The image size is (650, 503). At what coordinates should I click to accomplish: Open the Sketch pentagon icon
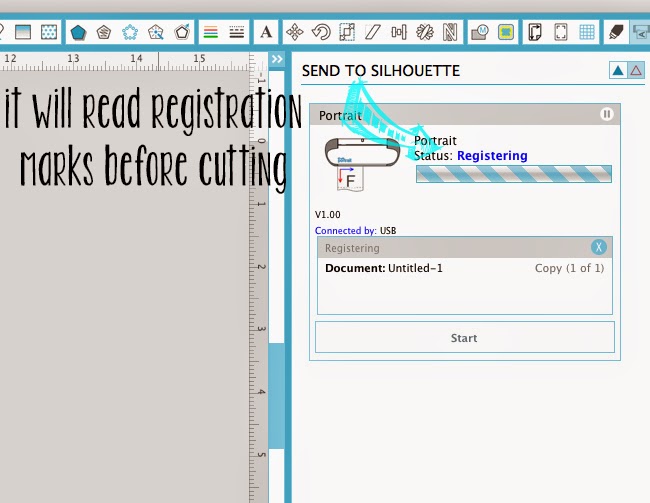tap(104, 32)
